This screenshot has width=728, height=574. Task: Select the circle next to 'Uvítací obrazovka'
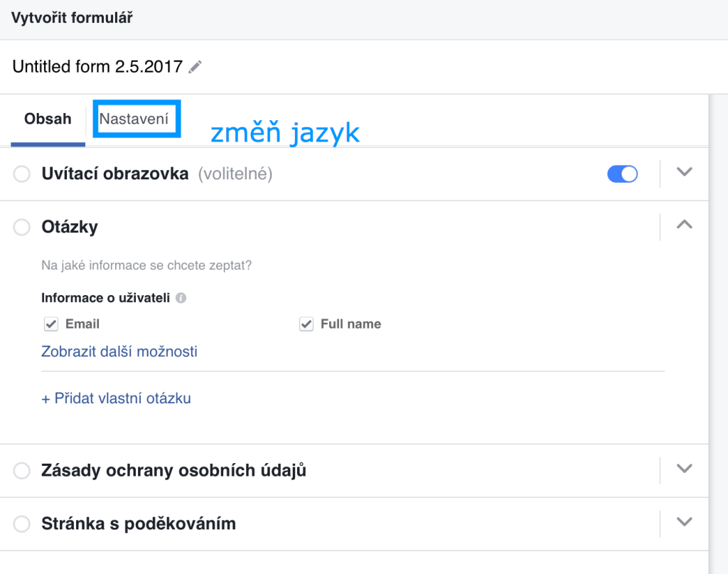pos(21,173)
